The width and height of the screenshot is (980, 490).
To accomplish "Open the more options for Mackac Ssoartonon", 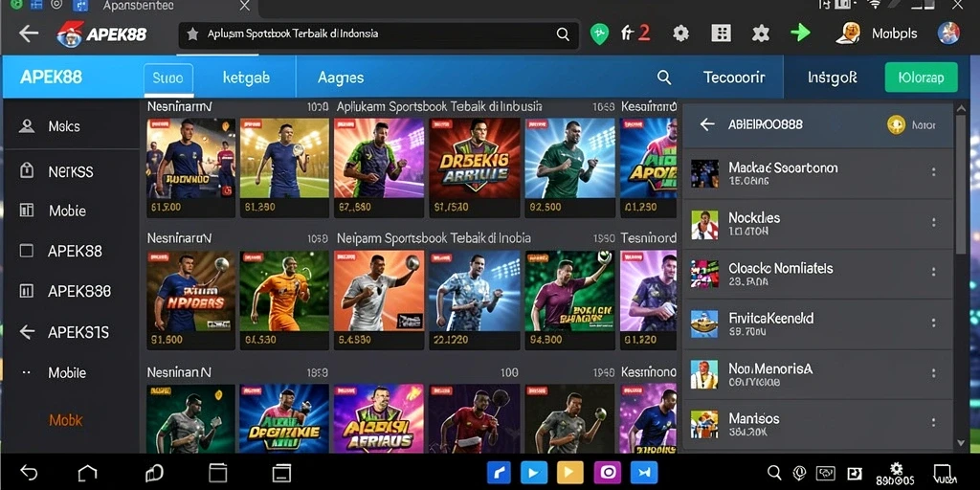I will point(933,172).
